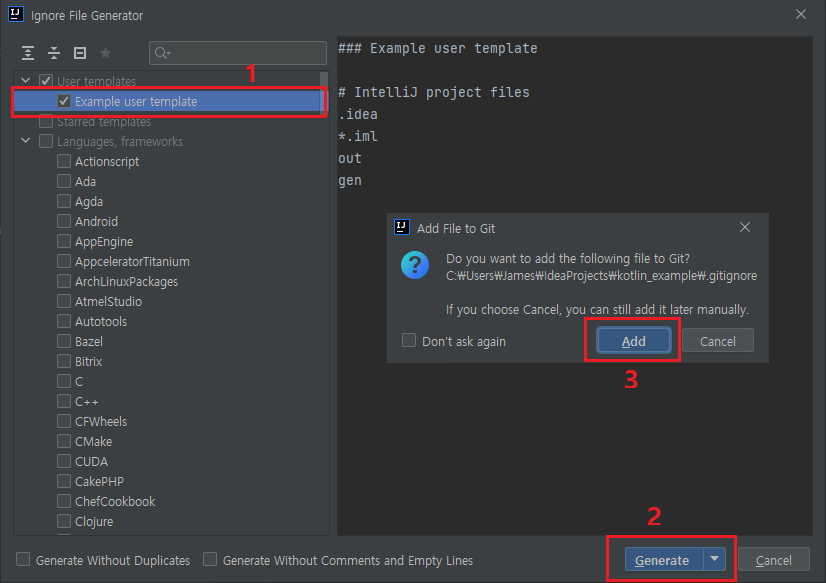Click the .gitignore file path text

tap(601, 275)
